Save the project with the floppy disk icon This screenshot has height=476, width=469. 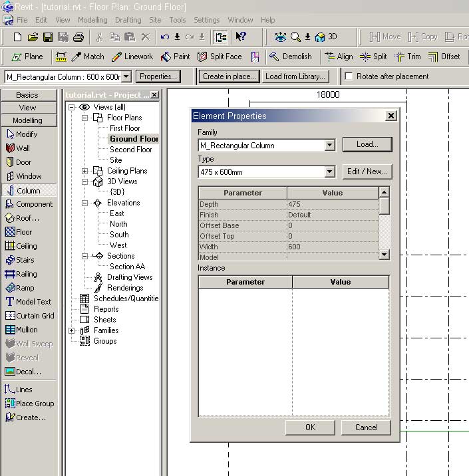[48, 37]
